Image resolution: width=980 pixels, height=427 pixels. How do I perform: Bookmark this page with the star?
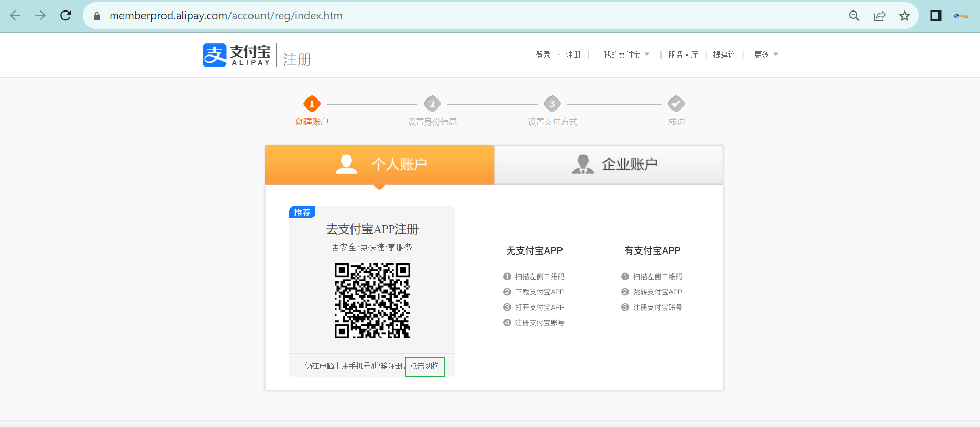(x=905, y=16)
